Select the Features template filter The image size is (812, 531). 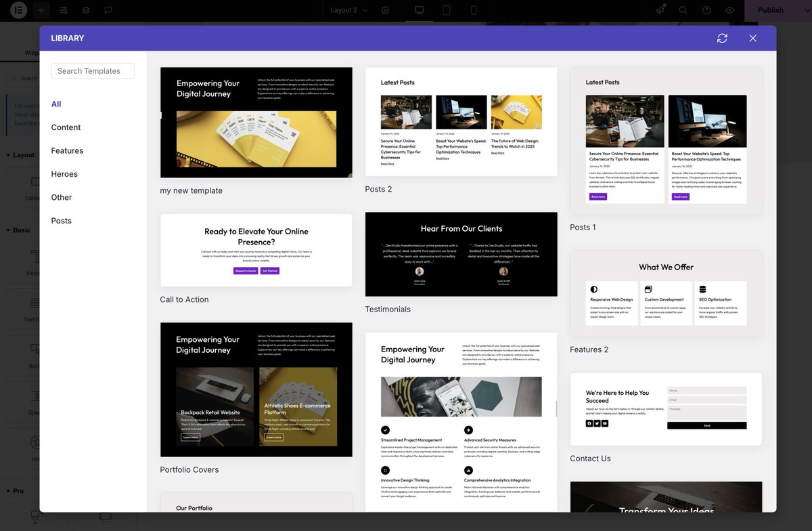pyautogui.click(x=67, y=150)
